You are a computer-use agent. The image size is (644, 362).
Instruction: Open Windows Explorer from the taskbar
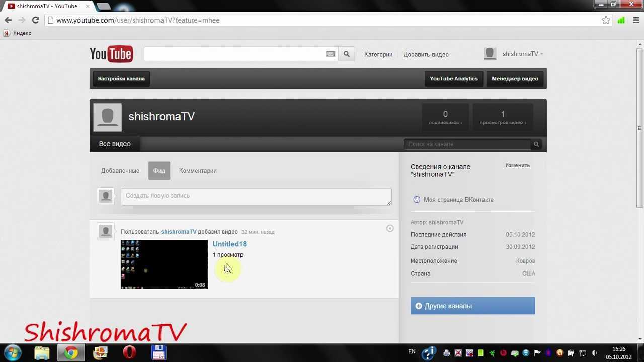[x=42, y=352]
